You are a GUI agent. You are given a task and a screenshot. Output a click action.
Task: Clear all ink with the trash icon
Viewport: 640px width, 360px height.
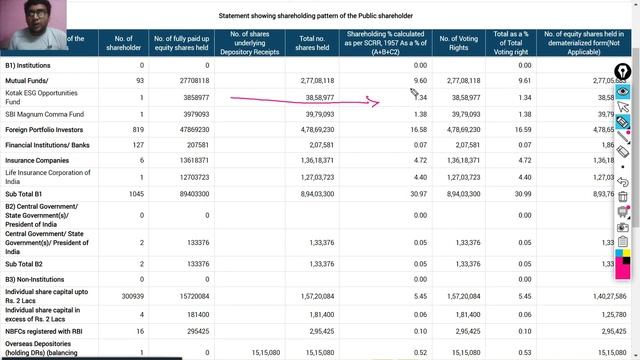(622, 197)
